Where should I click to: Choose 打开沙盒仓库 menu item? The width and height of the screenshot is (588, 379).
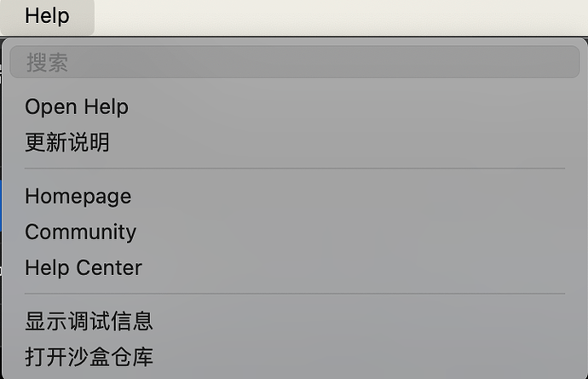[x=89, y=356]
